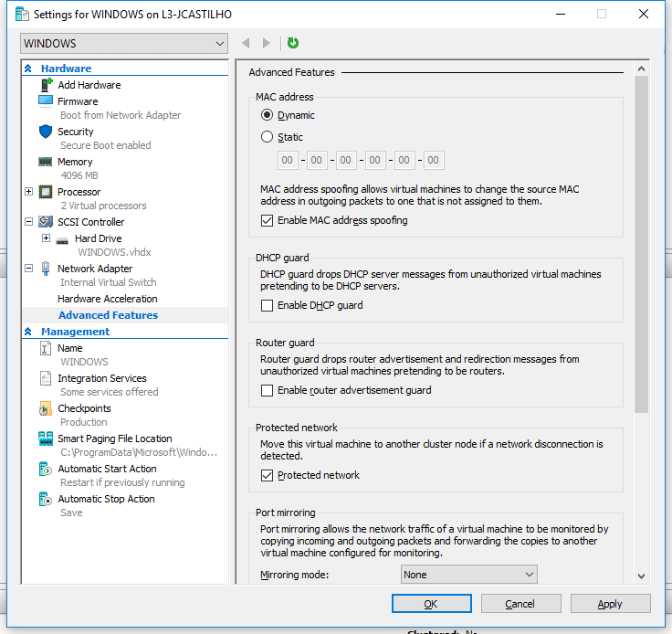The height and width of the screenshot is (634, 672).
Task: Select the Dynamic MAC address option
Action: coord(267,115)
